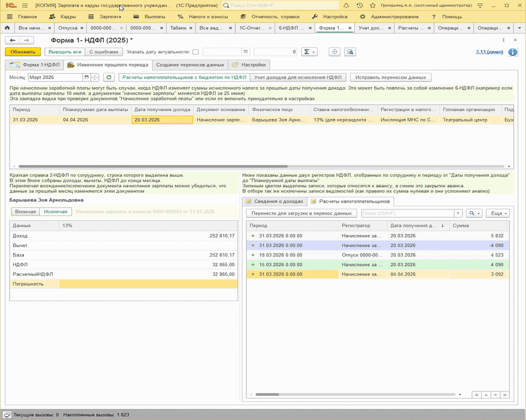Click 'Исправить переносом данных' button
The width and height of the screenshot is (526, 420).
[x=391, y=78]
